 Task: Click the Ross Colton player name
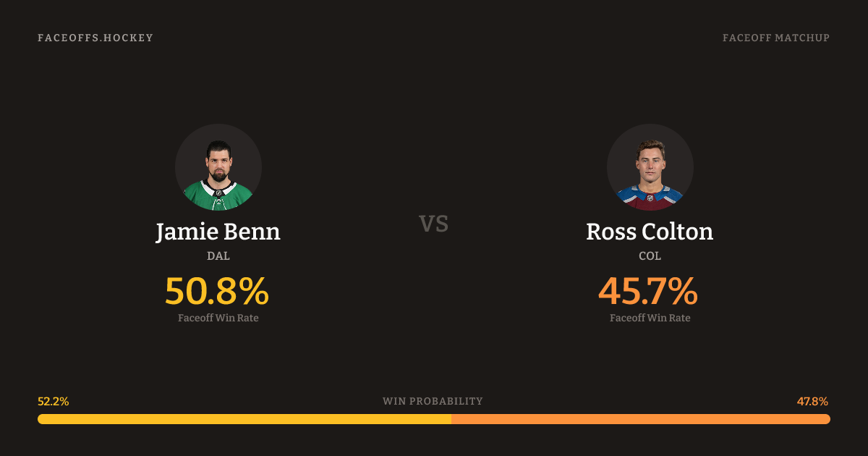(x=650, y=232)
